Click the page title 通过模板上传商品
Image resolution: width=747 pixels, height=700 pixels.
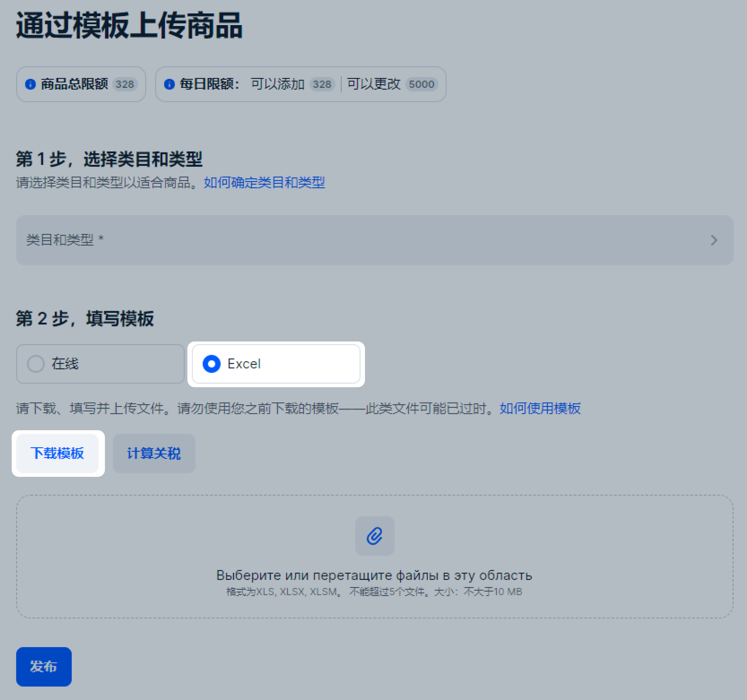(129, 25)
